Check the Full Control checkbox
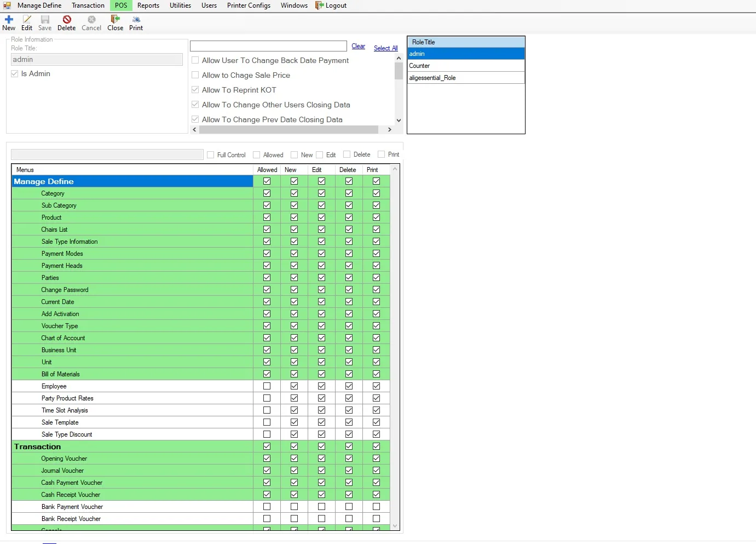 click(211, 155)
